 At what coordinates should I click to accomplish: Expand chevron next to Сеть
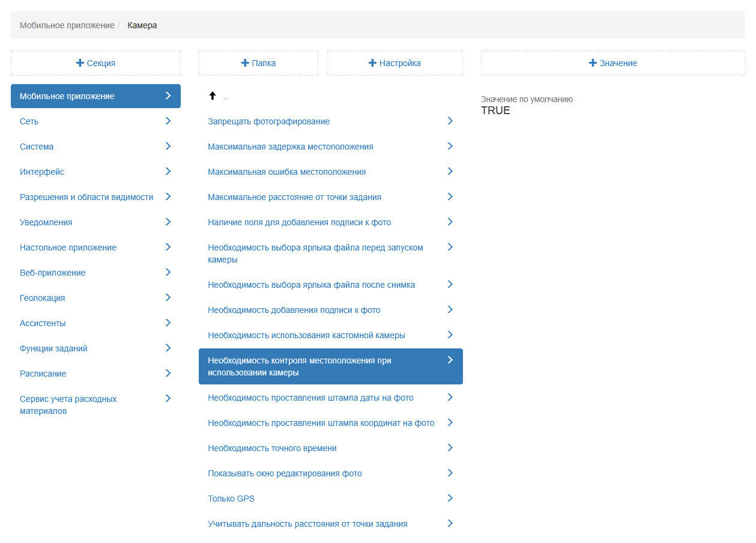[168, 121]
